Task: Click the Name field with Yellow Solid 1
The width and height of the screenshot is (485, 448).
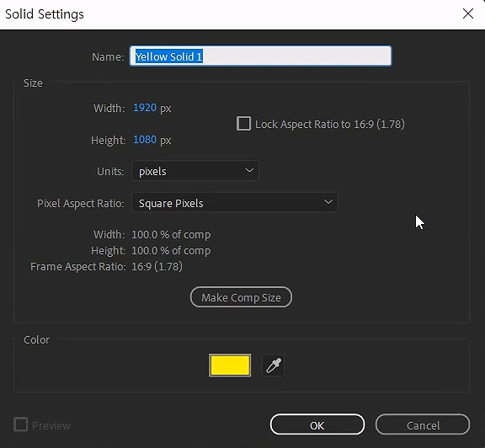Action: click(x=261, y=56)
